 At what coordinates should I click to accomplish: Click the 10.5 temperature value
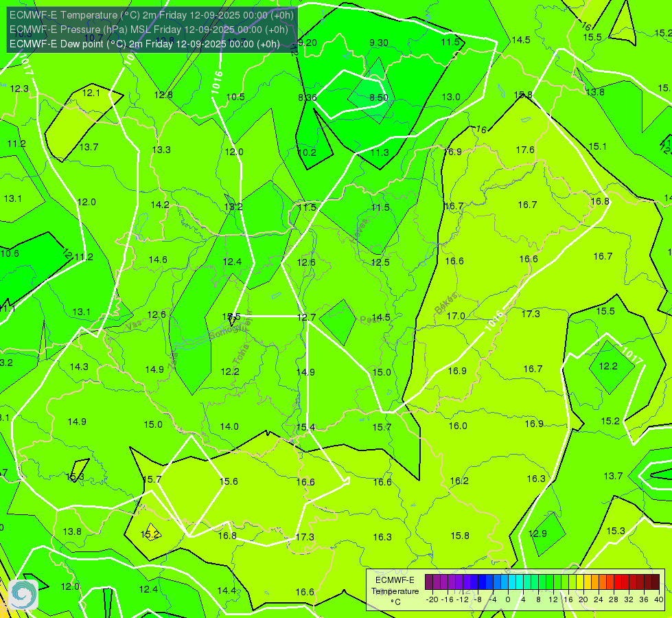235,97
